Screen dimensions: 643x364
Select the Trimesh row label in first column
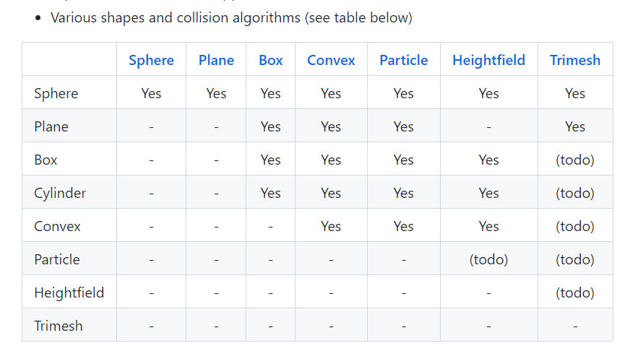tap(59, 326)
